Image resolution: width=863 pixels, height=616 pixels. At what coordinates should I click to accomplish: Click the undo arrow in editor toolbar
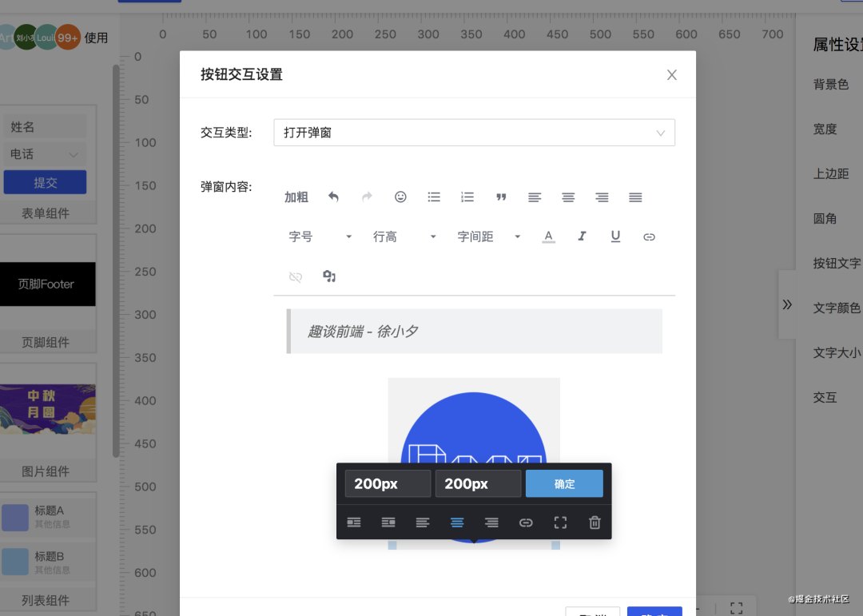(333, 197)
